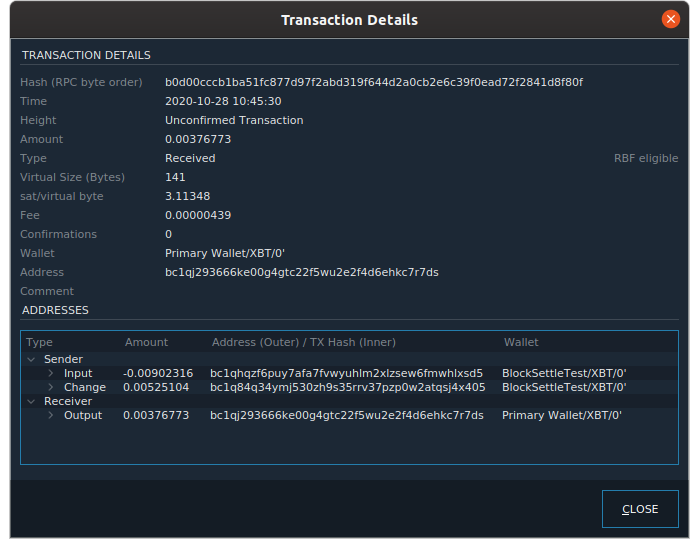The width and height of the screenshot is (699, 548).
Task: Click BlockSettleTest/XBT/0' wallet in Input row
Action: coord(564,373)
